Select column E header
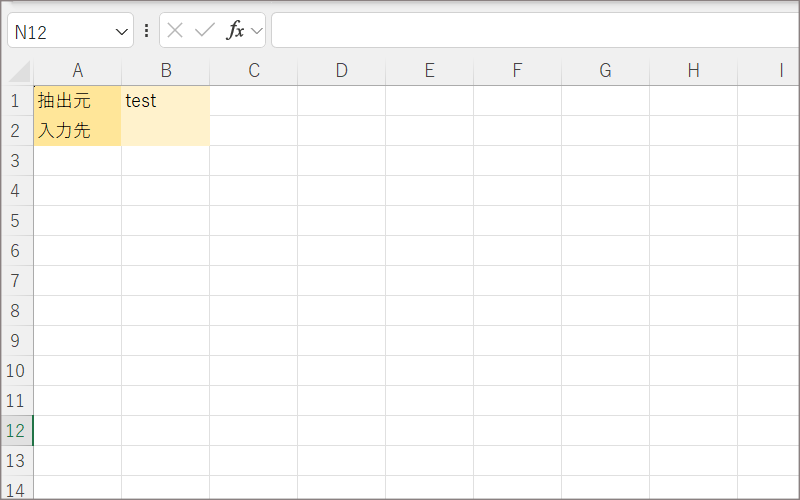The image size is (800, 500). [429, 71]
